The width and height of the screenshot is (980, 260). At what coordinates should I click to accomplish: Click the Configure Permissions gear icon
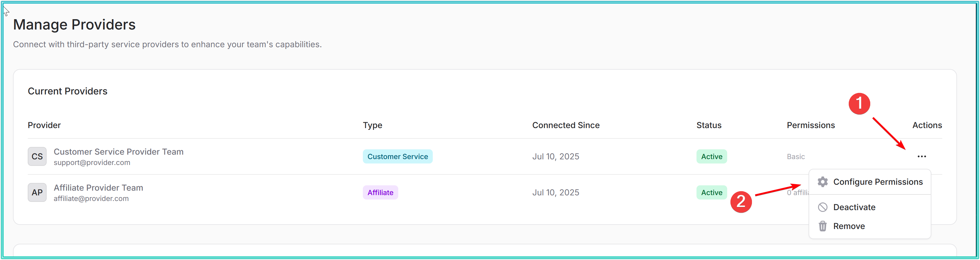click(822, 182)
